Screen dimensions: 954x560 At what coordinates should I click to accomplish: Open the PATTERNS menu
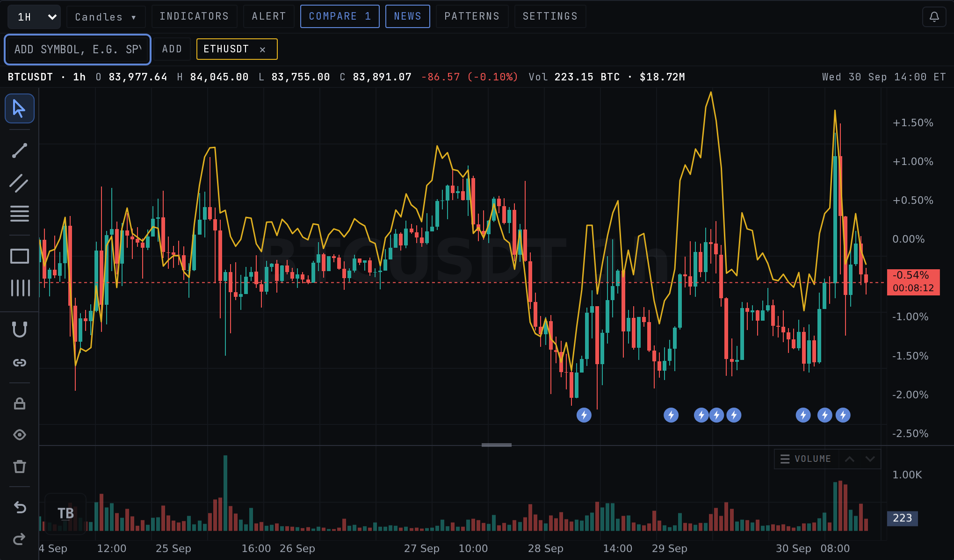pyautogui.click(x=472, y=16)
